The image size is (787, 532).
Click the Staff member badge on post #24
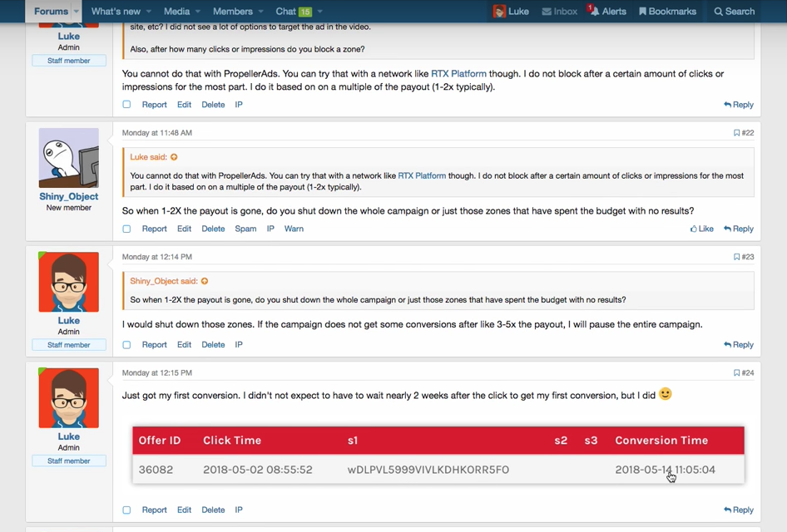point(69,461)
